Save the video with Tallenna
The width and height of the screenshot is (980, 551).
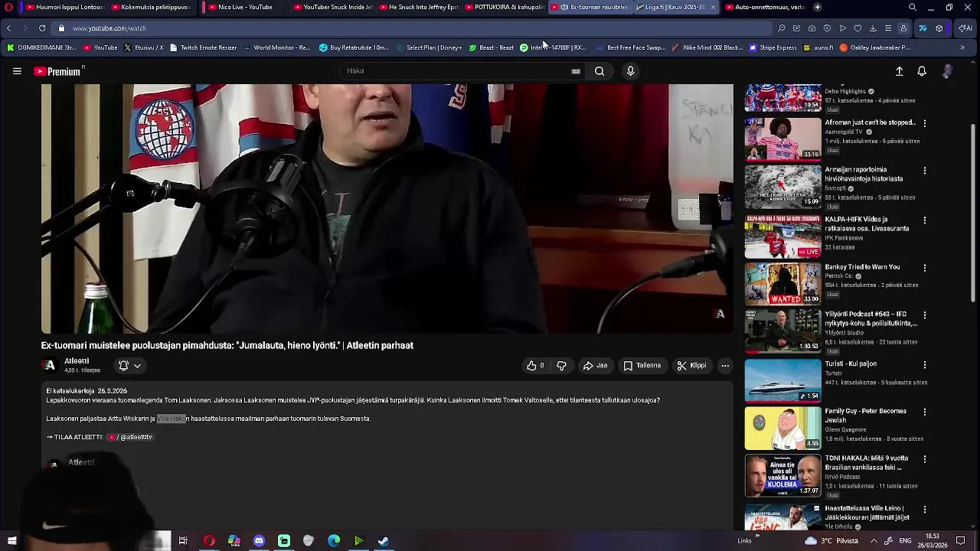click(642, 366)
